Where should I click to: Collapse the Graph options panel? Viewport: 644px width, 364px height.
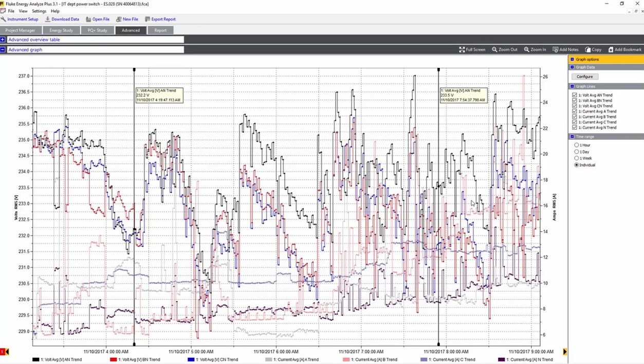coord(572,60)
